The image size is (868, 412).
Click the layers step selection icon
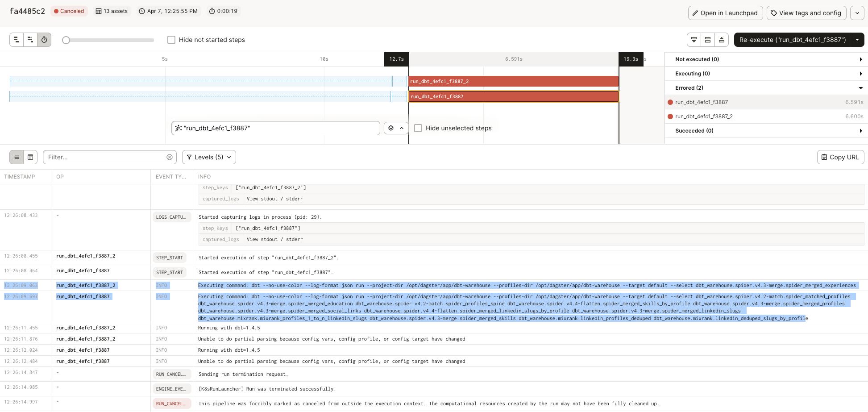(x=391, y=128)
